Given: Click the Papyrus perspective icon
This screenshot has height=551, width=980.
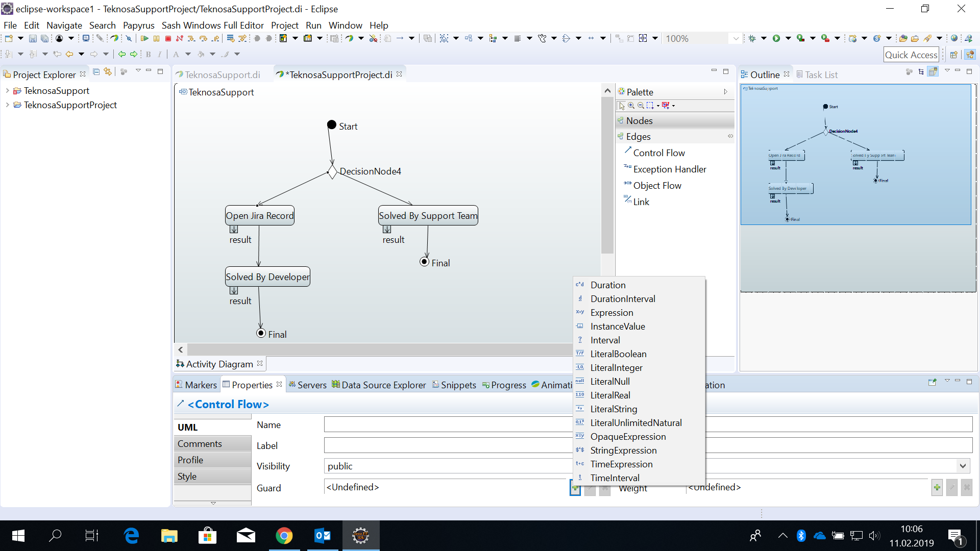Looking at the screenshot, I should pyautogui.click(x=970, y=55).
